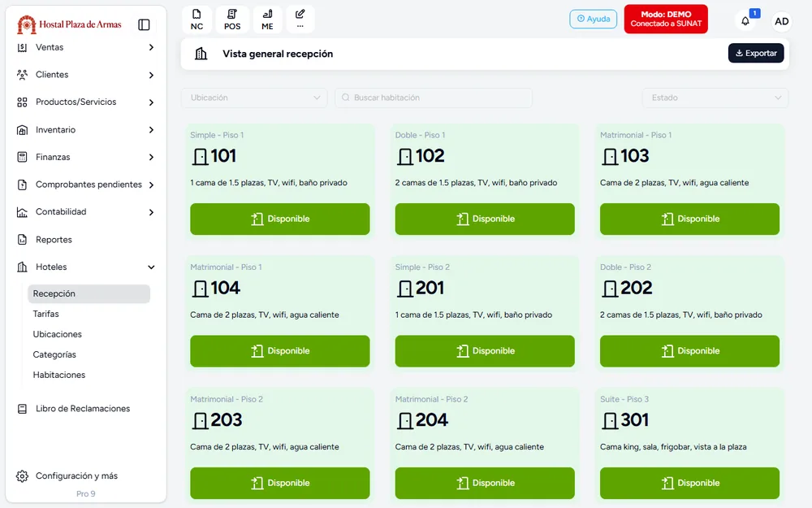Image resolution: width=812 pixels, height=508 pixels.
Task: Expand the Comprobantes pendientes menu
Action: point(85,185)
